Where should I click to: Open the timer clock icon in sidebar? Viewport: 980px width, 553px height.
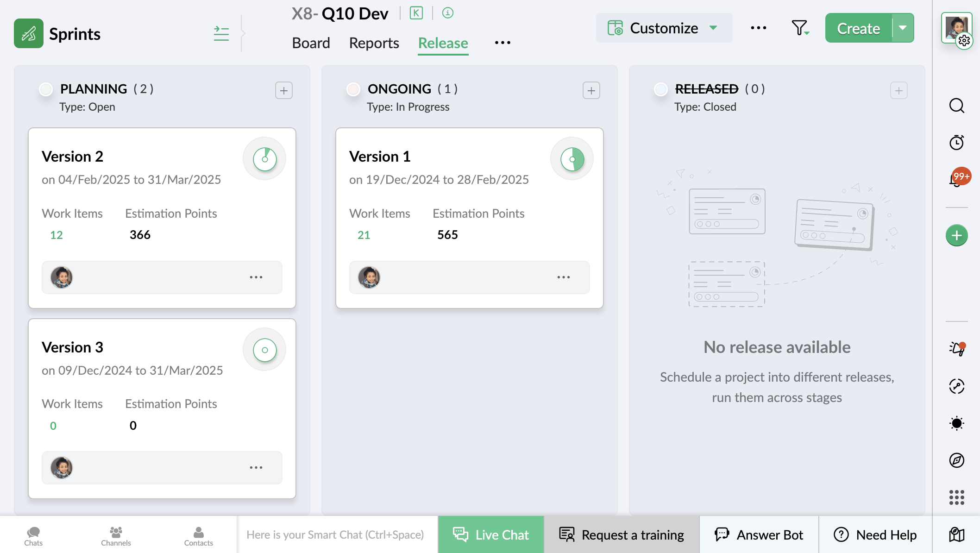click(956, 142)
